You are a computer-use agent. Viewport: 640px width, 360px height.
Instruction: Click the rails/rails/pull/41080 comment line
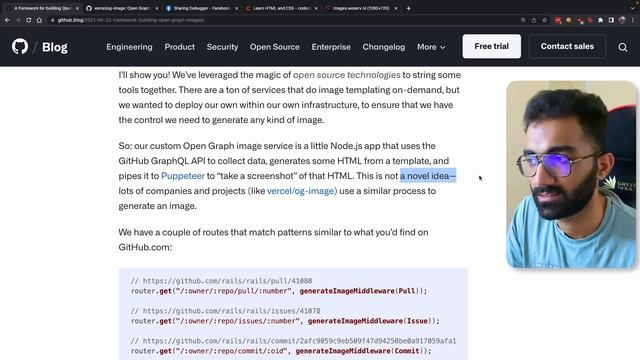[x=221, y=281]
